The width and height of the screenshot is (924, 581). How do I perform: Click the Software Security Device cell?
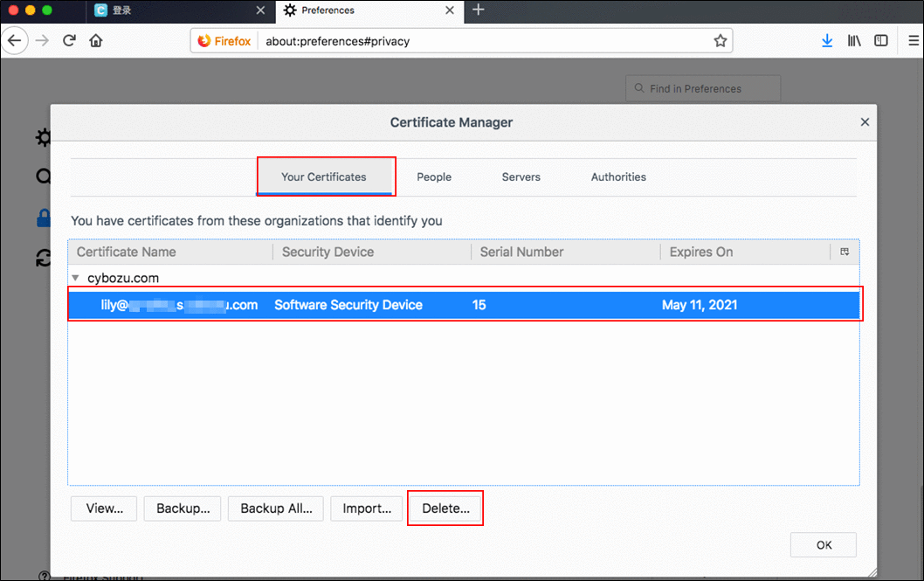tap(348, 305)
